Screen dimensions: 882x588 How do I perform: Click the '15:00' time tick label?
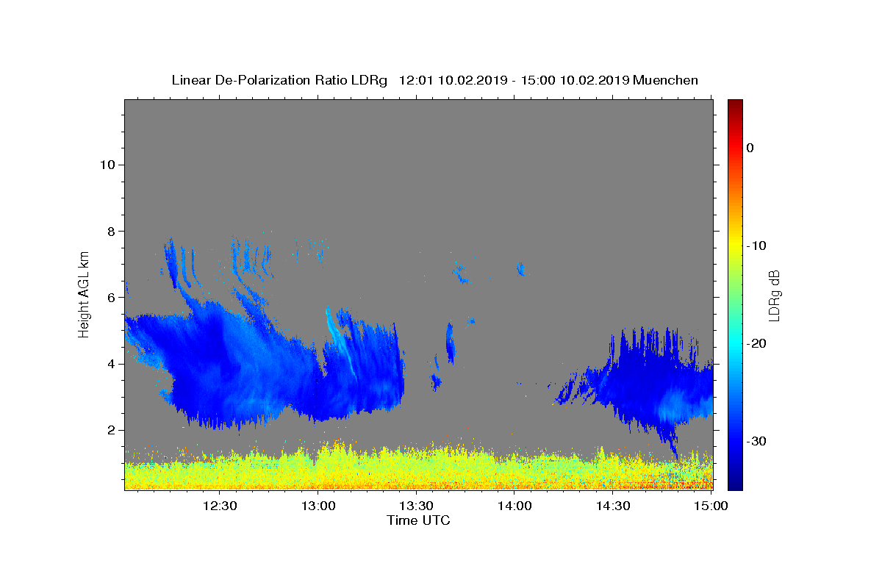click(x=710, y=506)
